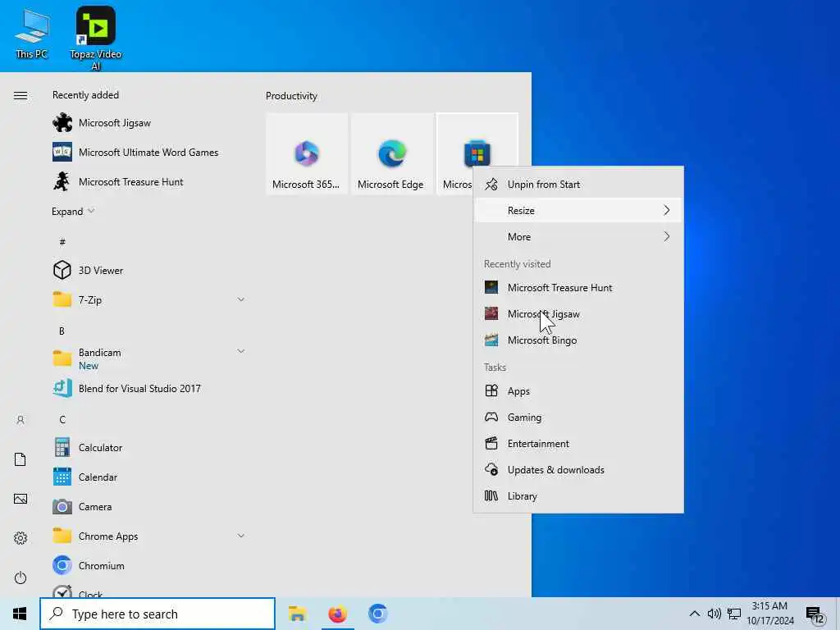Click the Microsoft Store tile icon
The image size is (840, 630).
(477, 153)
